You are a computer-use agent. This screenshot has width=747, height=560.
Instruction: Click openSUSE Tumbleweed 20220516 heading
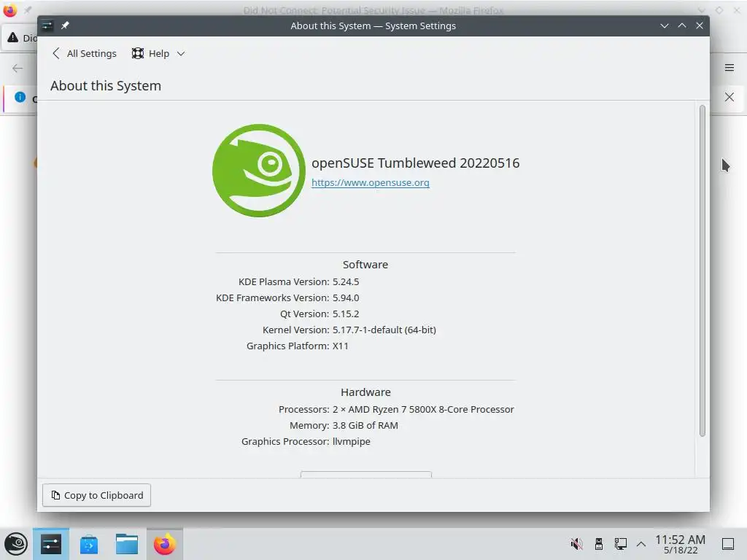pyautogui.click(x=415, y=163)
